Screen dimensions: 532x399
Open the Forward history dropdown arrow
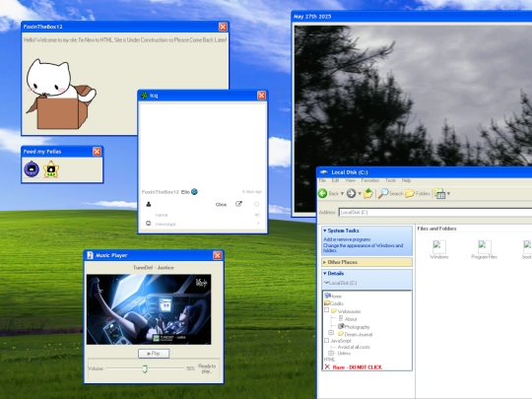coord(360,194)
